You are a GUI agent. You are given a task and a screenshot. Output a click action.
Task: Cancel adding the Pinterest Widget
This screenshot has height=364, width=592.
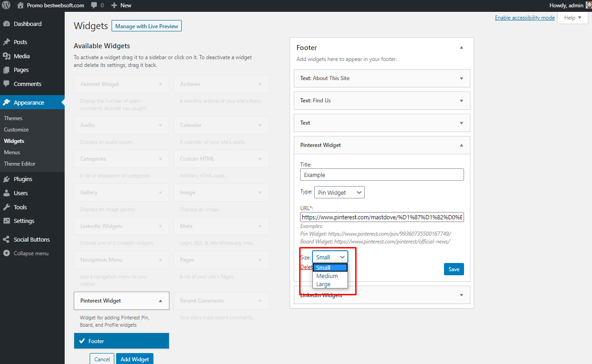(x=102, y=359)
